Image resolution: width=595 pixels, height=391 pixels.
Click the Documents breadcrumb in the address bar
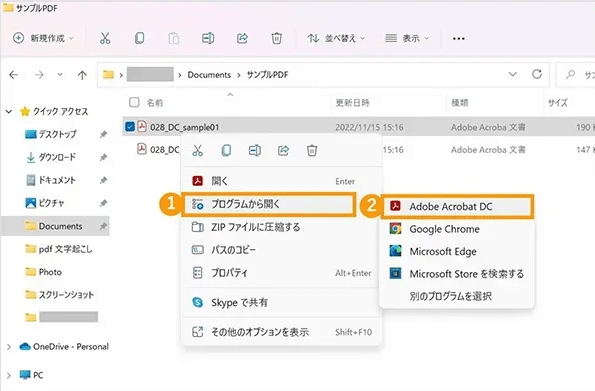click(209, 75)
